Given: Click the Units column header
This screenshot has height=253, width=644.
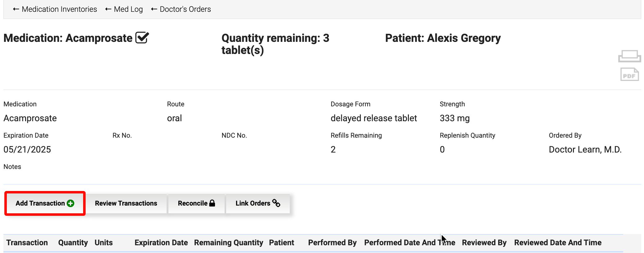Looking at the screenshot, I should click(104, 242).
